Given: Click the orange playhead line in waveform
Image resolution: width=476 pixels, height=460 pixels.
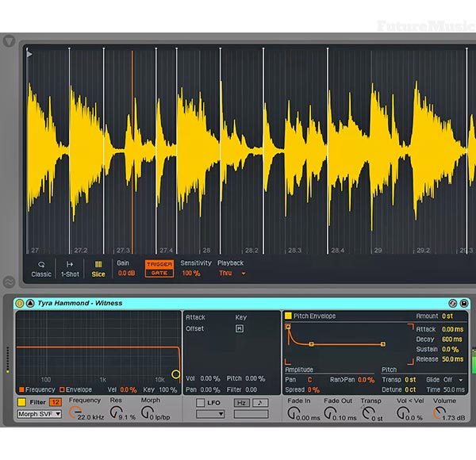Looking at the screenshot, I should click(132, 151).
